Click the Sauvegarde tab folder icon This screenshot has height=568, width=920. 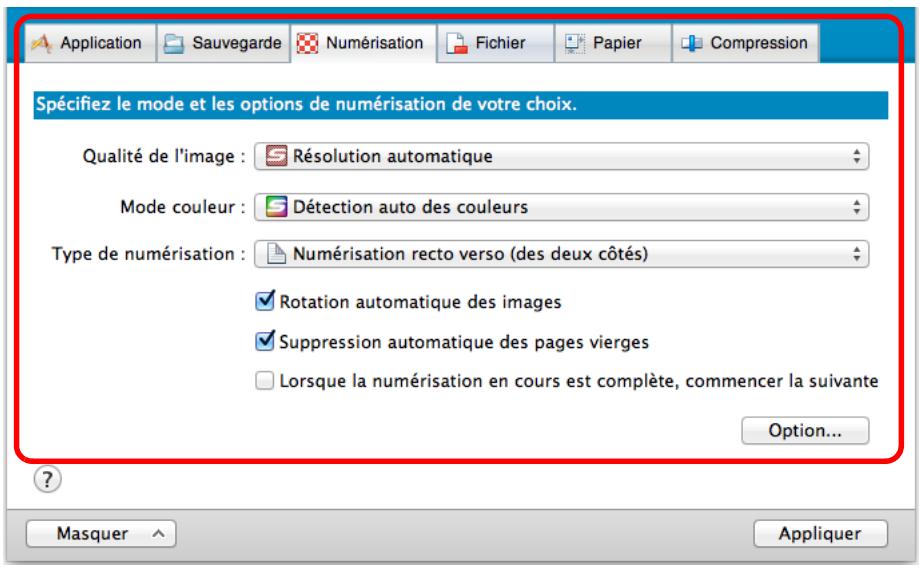(173, 44)
